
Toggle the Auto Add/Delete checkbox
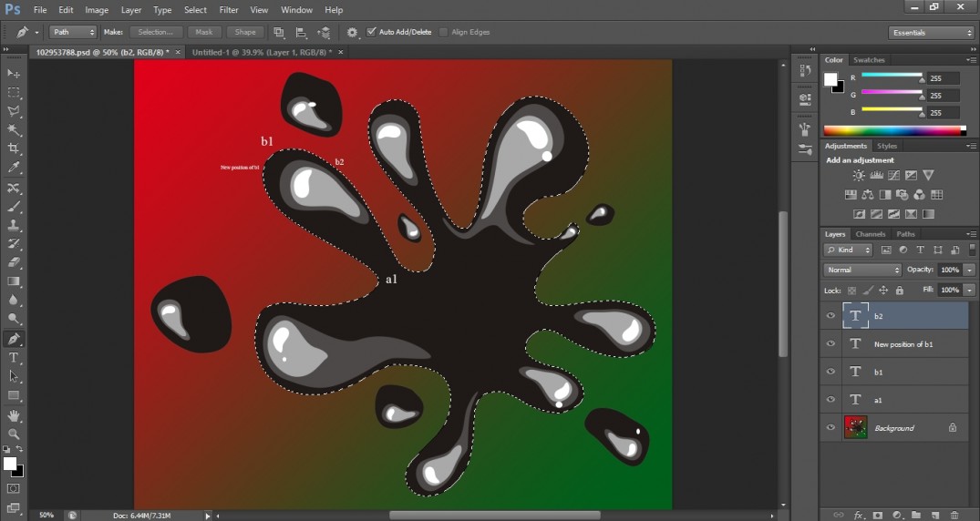(x=372, y=32)
